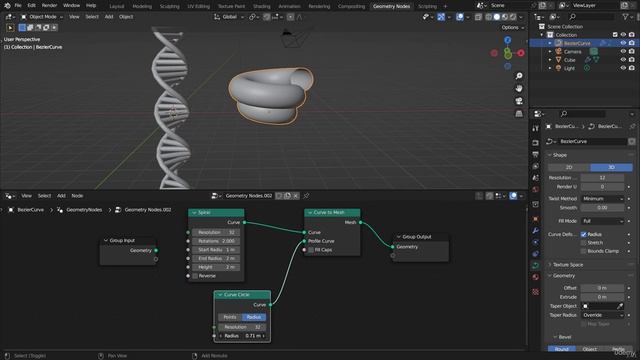Pin the Geometry Nodes.002 node tree
The width and height of the screenshot is (640, 360).
click(306, 196)
